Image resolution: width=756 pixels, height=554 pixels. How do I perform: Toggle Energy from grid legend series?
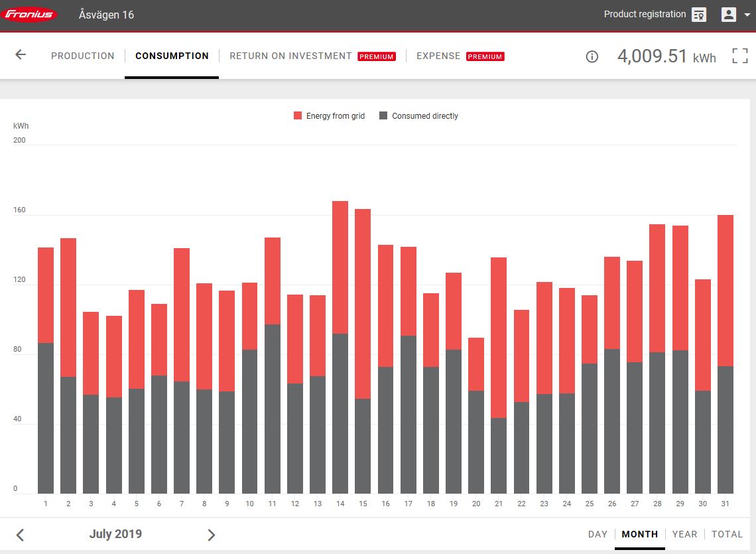(x=330, y=116)
